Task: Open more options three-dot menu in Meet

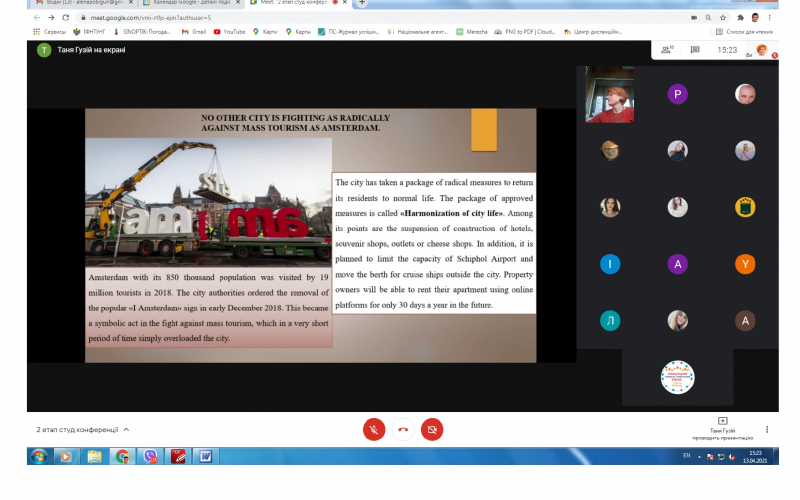Action: point(767,430)
